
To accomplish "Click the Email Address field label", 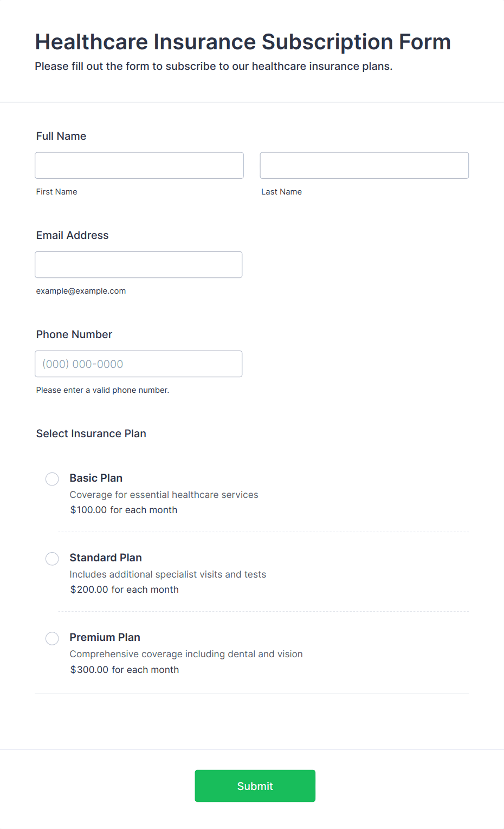I will click(73, 235).
